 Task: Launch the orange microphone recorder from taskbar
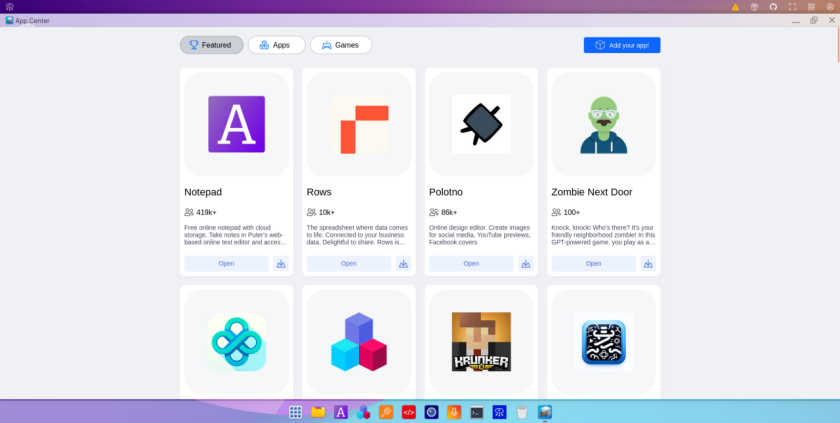click(454, 412)
